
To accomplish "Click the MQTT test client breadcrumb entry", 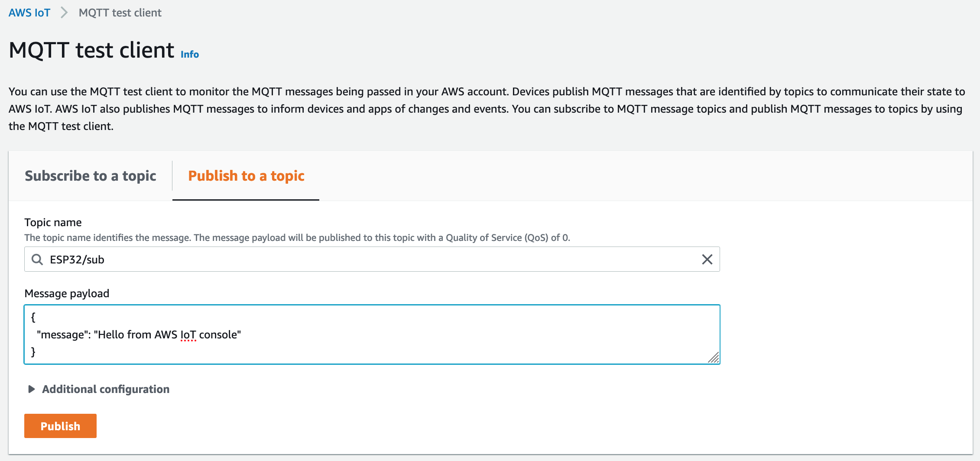I will 120,13.
